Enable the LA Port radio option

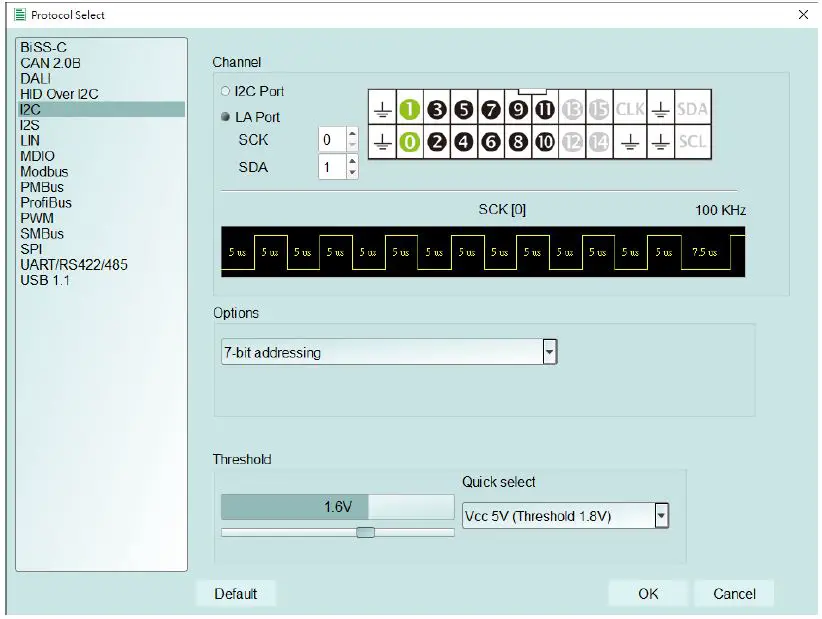pos(225,117)
